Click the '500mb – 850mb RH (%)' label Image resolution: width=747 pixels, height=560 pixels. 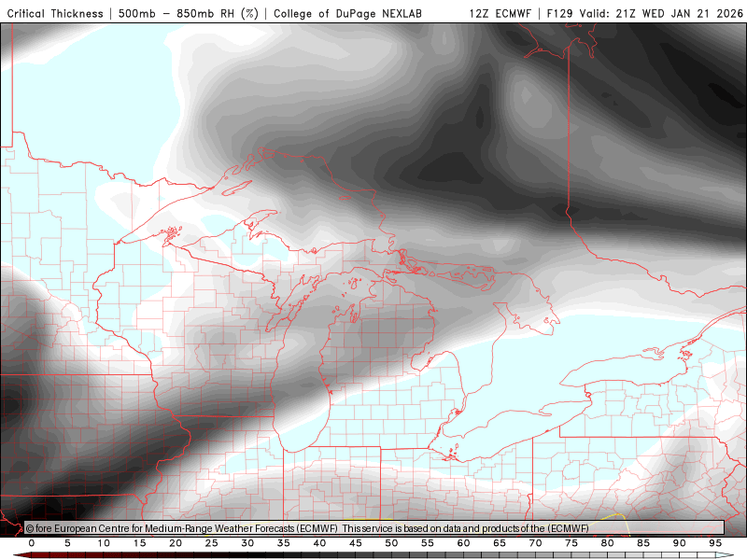pyautogui.click(x=189, y=14)
